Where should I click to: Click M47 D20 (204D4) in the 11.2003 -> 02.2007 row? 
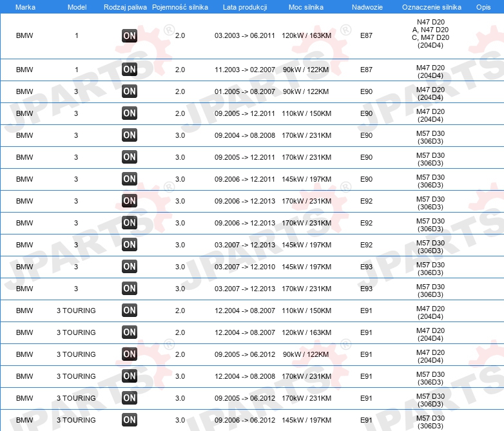point(431,72)
